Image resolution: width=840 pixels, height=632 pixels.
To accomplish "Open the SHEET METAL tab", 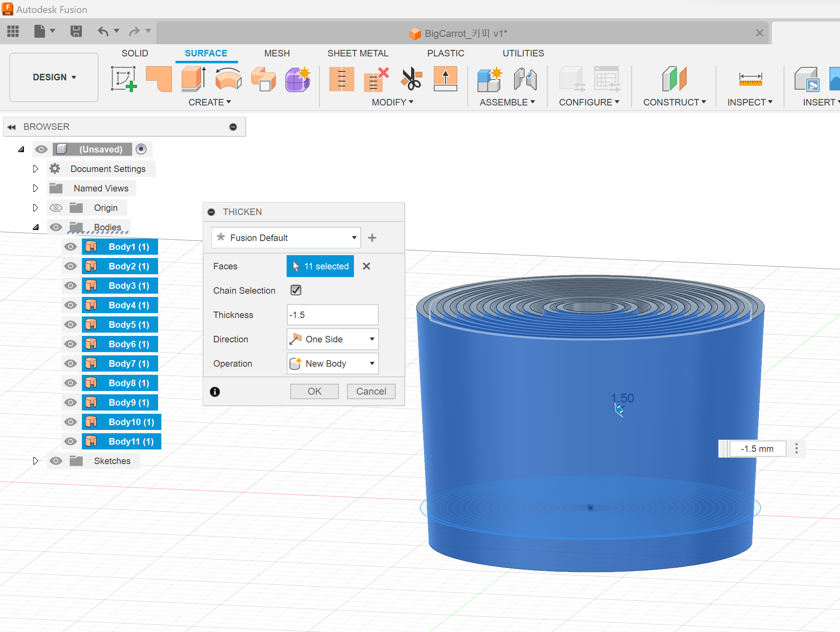I will (358, 53).
